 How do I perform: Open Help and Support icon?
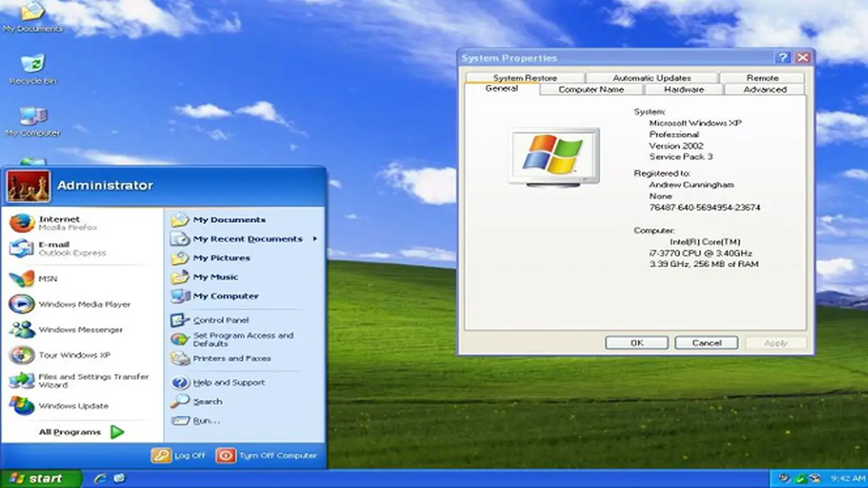(180, 382)
